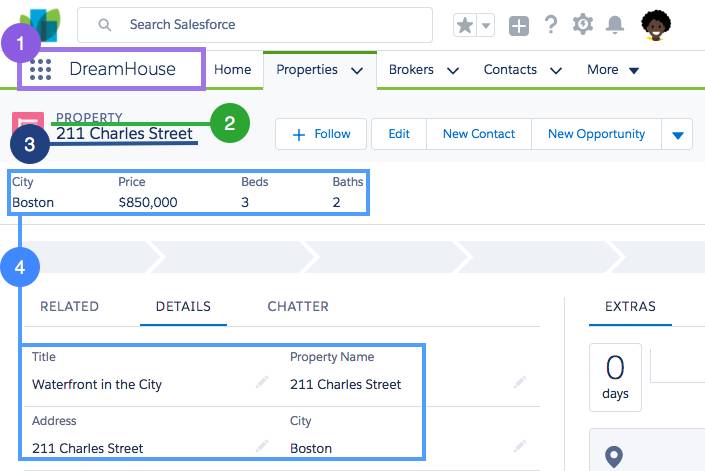Expand the Contacts tab chevron
This screenshot has height=471, width=705.
click(x=556, y=71)
